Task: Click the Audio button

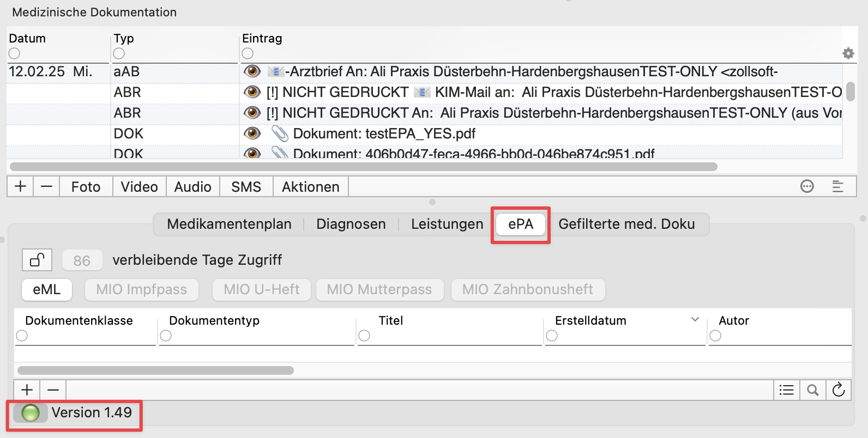Action: click(193, 187)
